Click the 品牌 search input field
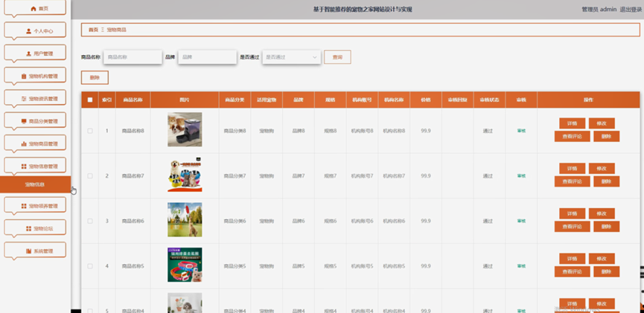The width and height of the screenshot is (644, 313). (208, 57)
